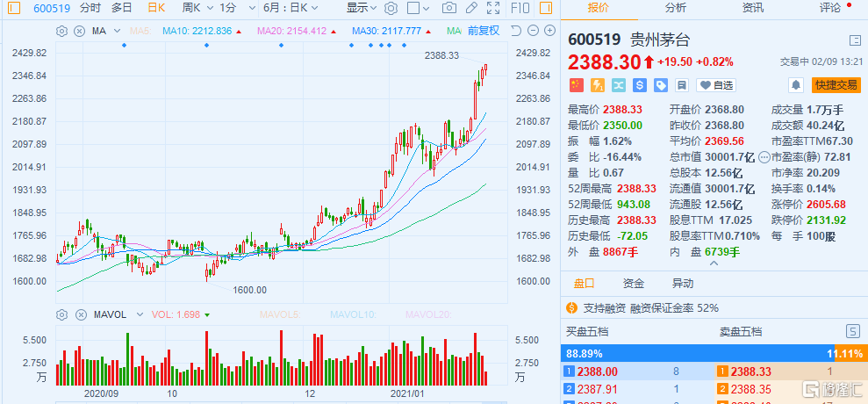The width and height of the screenshot is (868, 404).
Task: Toggle the MA10 line legend
Action: 202,31
